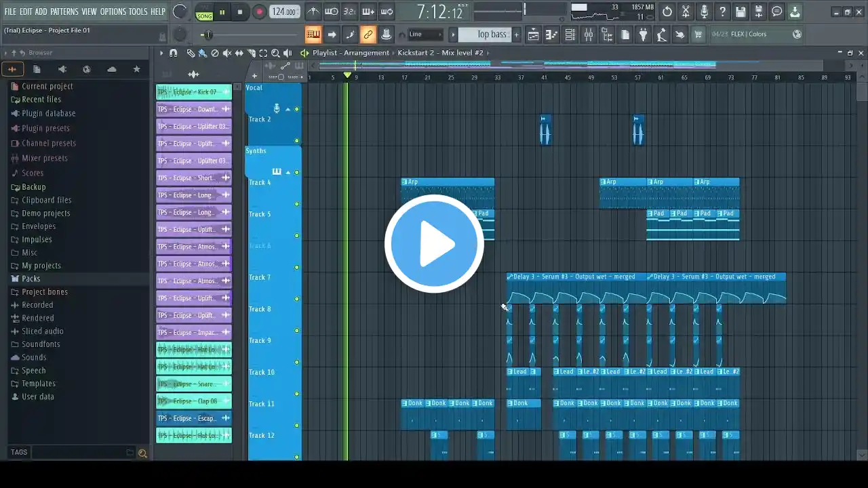Viewport: 868px width, 488px height.
Task: Toggle typing keyboard to piano button
Action: 313,35
